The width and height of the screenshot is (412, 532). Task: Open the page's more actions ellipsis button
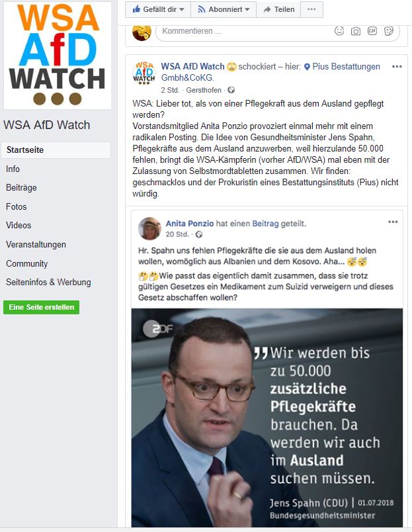[x=311, y=9]
